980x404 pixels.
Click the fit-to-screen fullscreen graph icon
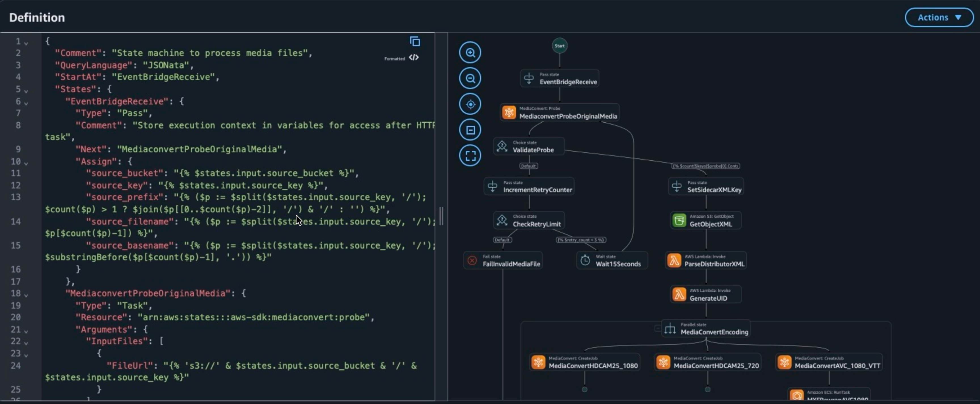pos(470,155)
